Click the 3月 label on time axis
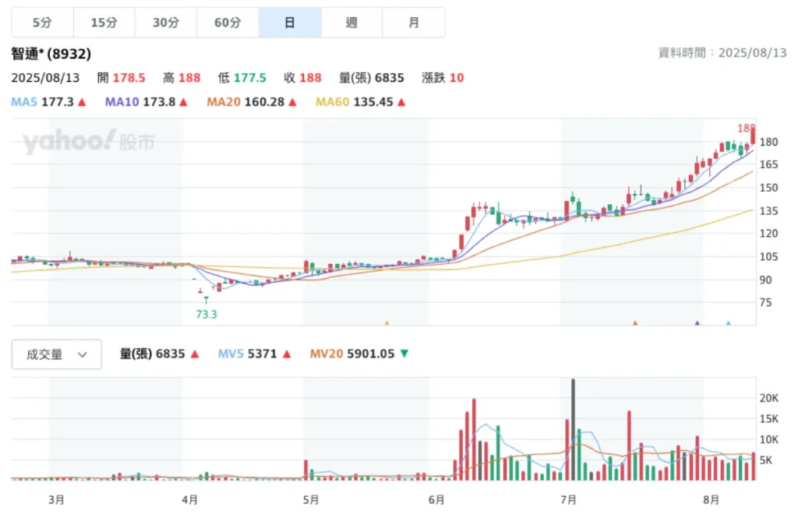This screenshot has height=532, width=798. [x=56, y=500]
